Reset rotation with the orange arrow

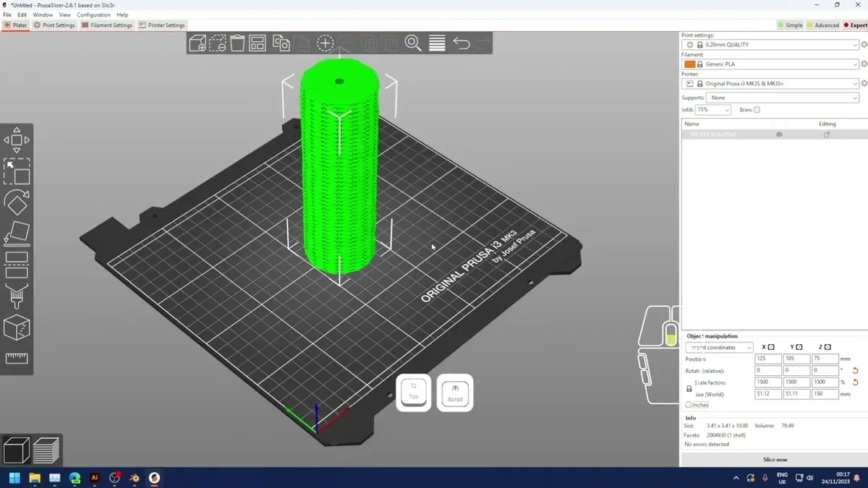(855, 370)
